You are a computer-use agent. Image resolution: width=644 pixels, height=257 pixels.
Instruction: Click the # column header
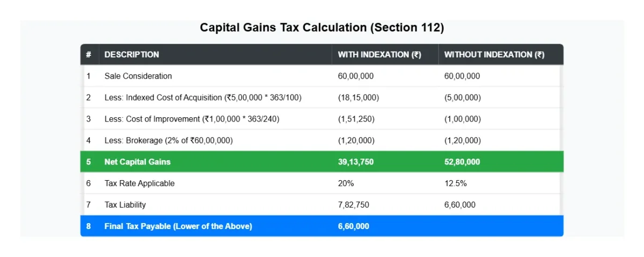click(89, 54)
